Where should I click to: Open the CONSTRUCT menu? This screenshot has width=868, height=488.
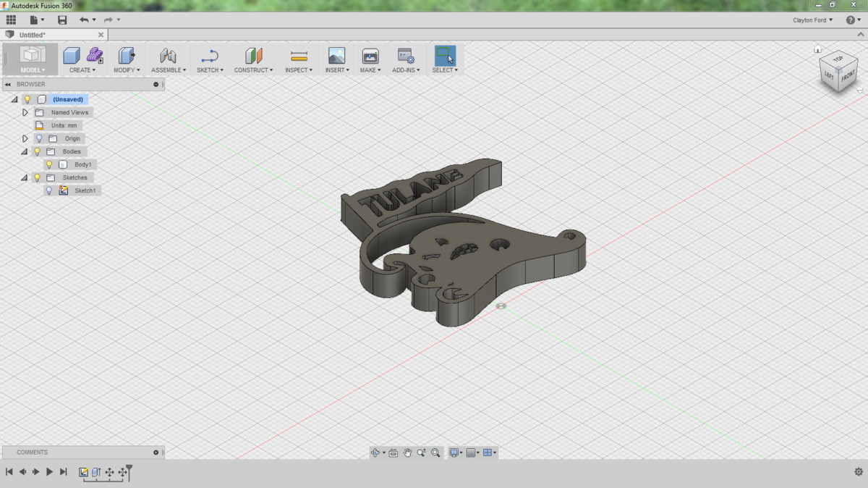pyautogui.click(x=253, y=70)
